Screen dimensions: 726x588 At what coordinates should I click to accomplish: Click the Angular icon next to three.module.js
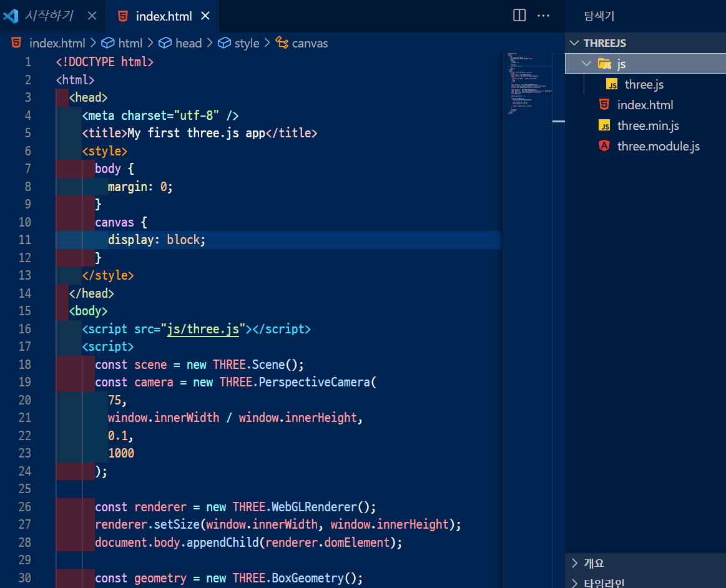(x=604, y=146)
